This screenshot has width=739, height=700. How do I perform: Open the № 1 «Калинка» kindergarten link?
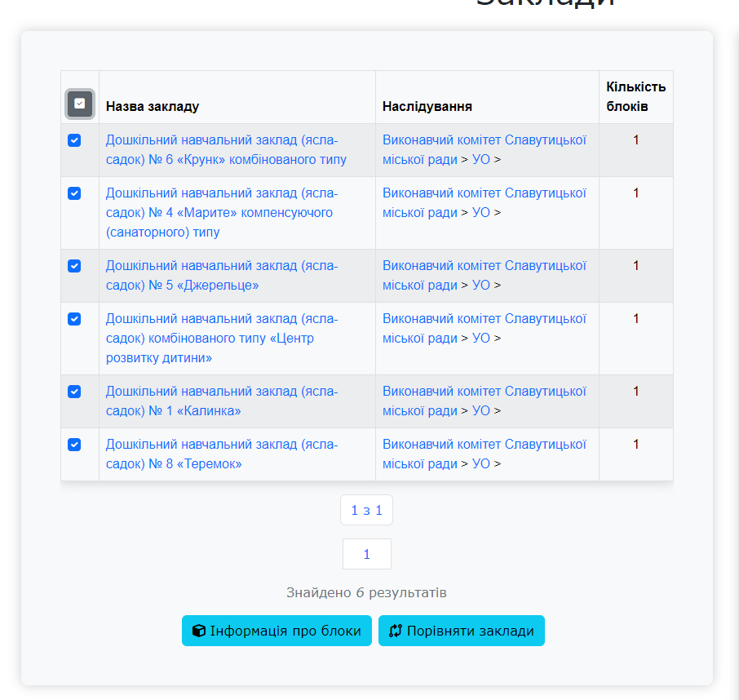(x=221, y=401)
